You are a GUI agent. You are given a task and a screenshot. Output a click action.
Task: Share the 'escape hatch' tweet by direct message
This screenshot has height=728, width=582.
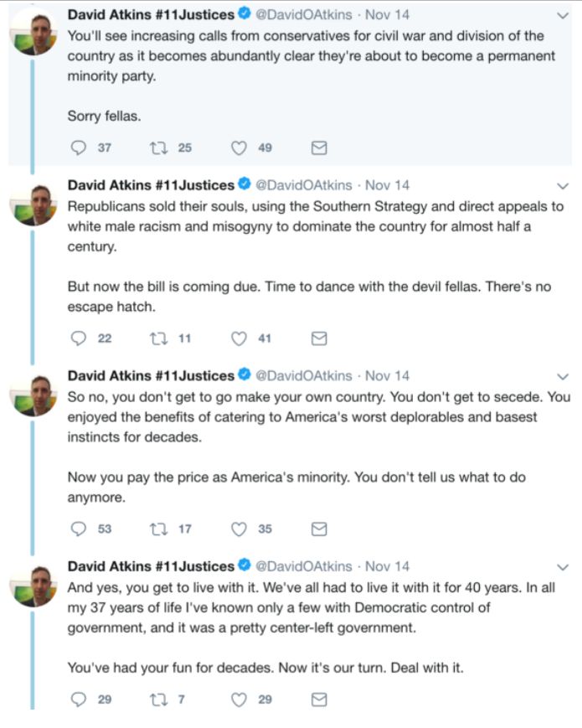(x=318, y=338)
